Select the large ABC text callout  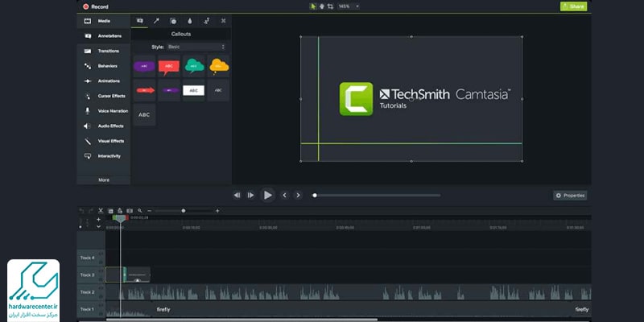pyautogui.click(x=144, y=115)
